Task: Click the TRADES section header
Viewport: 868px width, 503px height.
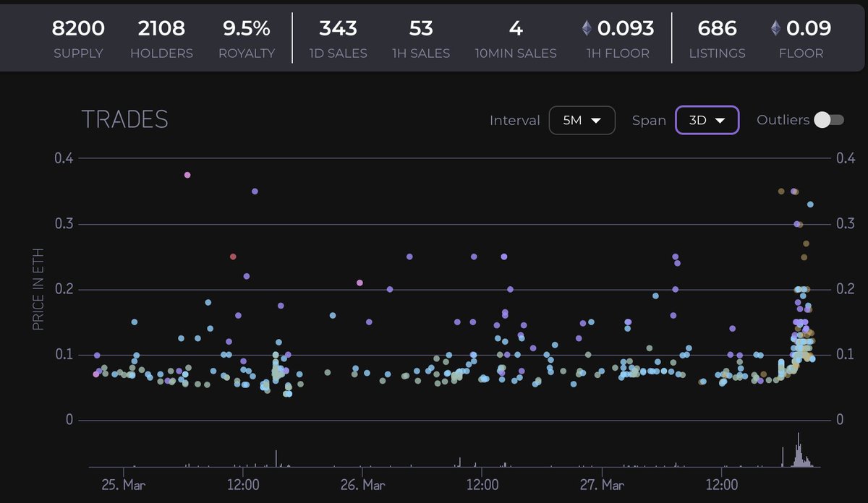Action: point(126,119)
